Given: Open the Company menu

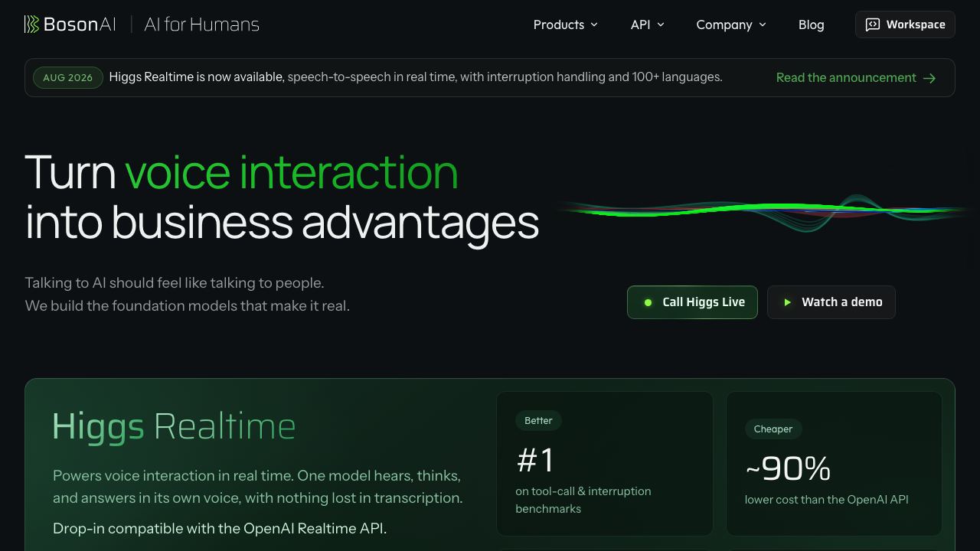Looking at the screenshot, I should tap(731, 24).
